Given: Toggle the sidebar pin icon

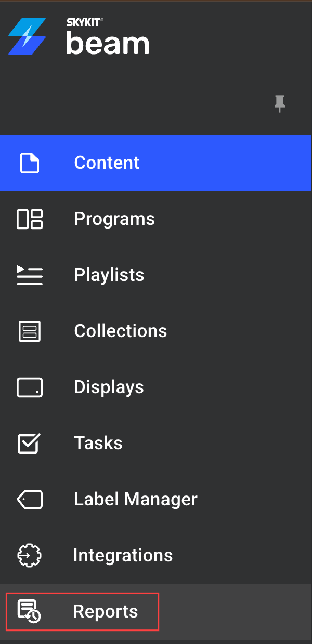Looking at the screenshot, I should point(280,104).
